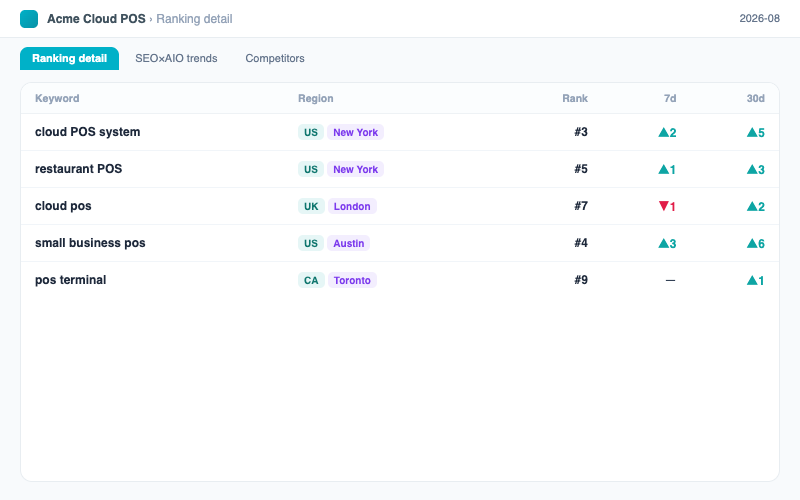Image resolution: width=800 pixels, height=500 pixels.
Task: Click the UK country tag
Action: pos(311,206)
